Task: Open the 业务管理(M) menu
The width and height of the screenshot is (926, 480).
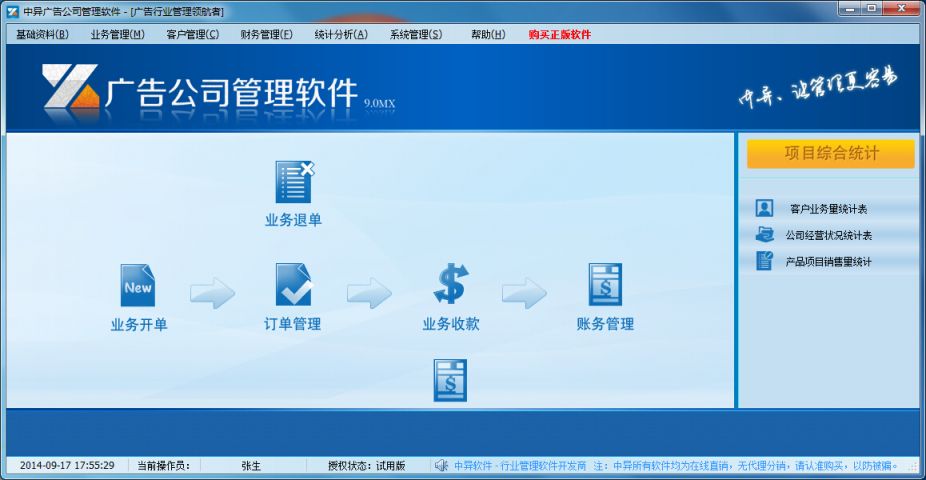Action: pyautogui.click(x=118, y=34)
